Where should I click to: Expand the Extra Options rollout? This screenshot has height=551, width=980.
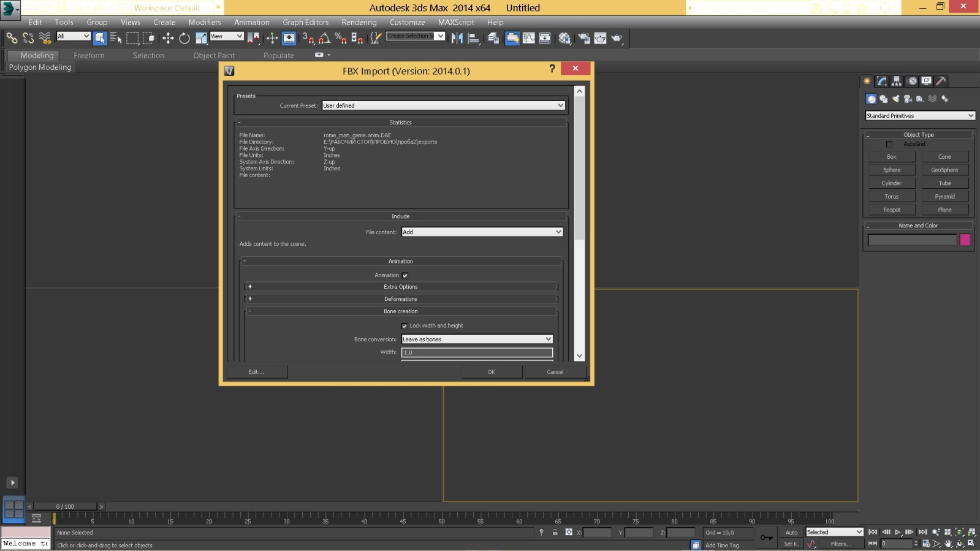(401, 287)
